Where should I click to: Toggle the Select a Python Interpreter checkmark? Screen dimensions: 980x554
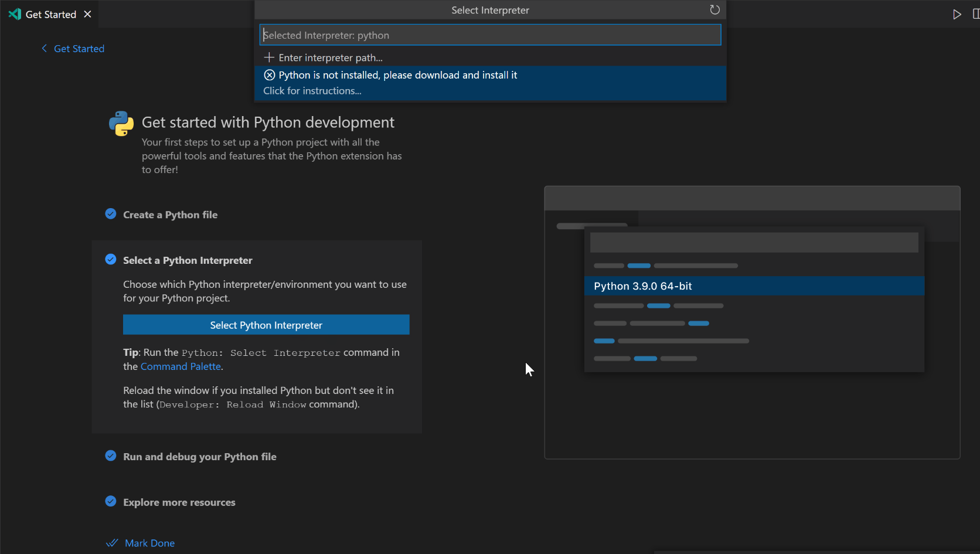click(110, 259)
